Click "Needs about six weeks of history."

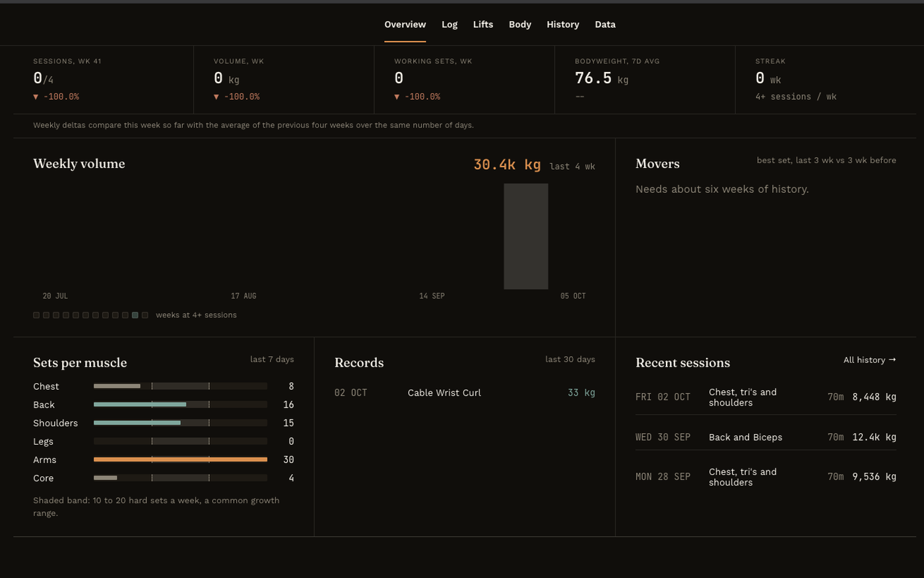coord(722,190)
